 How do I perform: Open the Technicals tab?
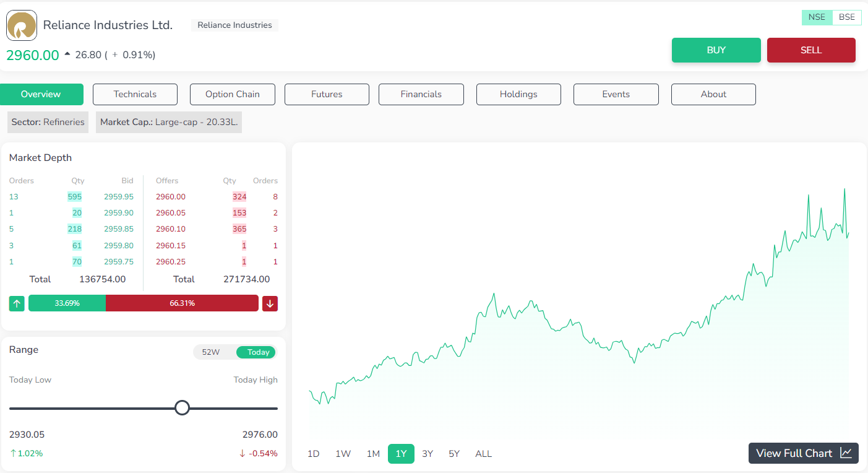(x=135, y=94)
